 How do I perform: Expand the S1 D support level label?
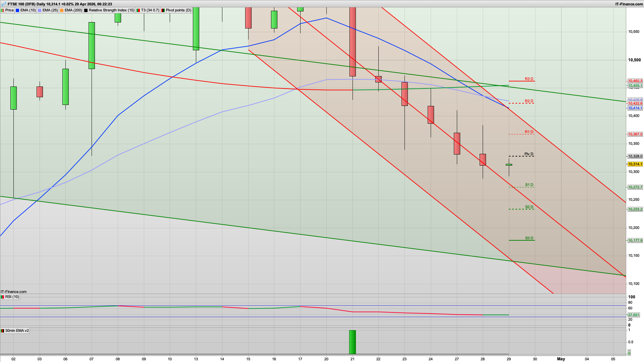(529, 184)
